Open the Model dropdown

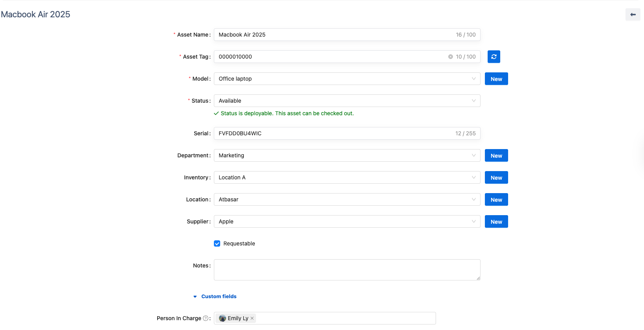click(x=347, y=79)
